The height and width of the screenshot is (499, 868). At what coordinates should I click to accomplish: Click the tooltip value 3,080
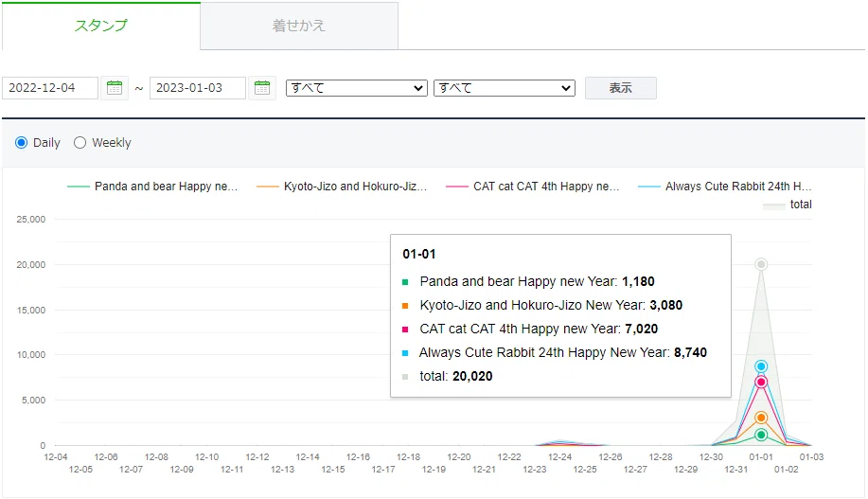pyautogui.click(x=666, y=305)
